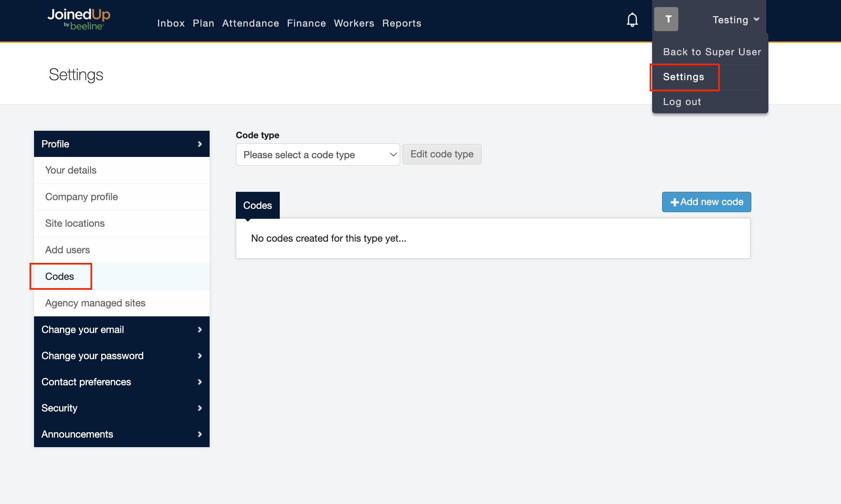
Task: Go to the Attendance menu
Action: [250, 23]
